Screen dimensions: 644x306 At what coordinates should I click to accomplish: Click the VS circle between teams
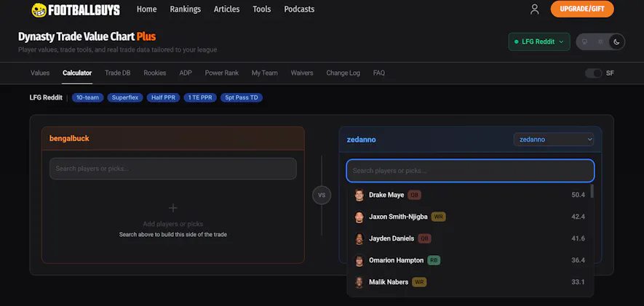coord(322,196)
